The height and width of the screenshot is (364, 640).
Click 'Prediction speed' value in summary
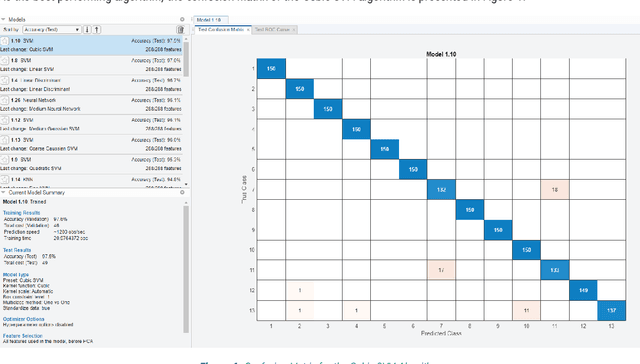[x=69, y=232]
